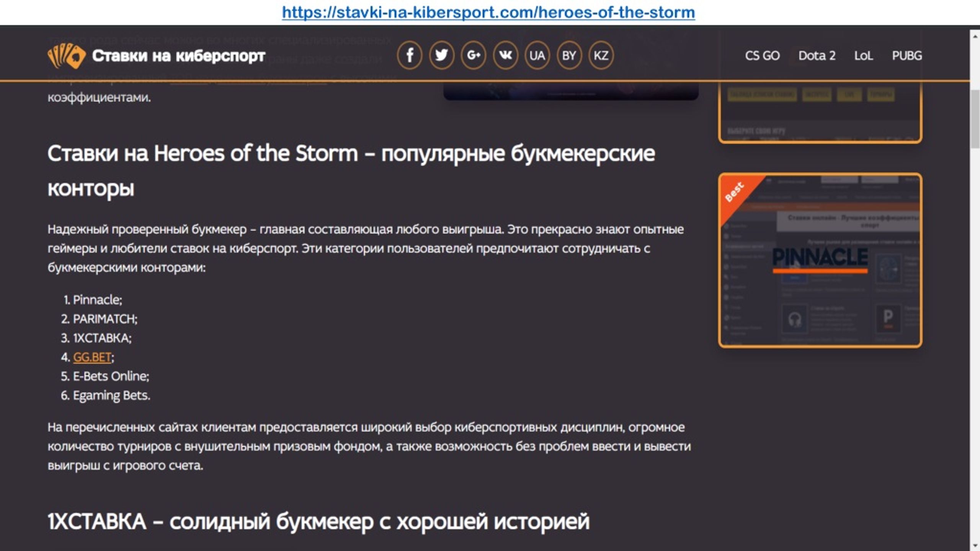Click the 'Pinnacle;' list entry

coord(97,300)
